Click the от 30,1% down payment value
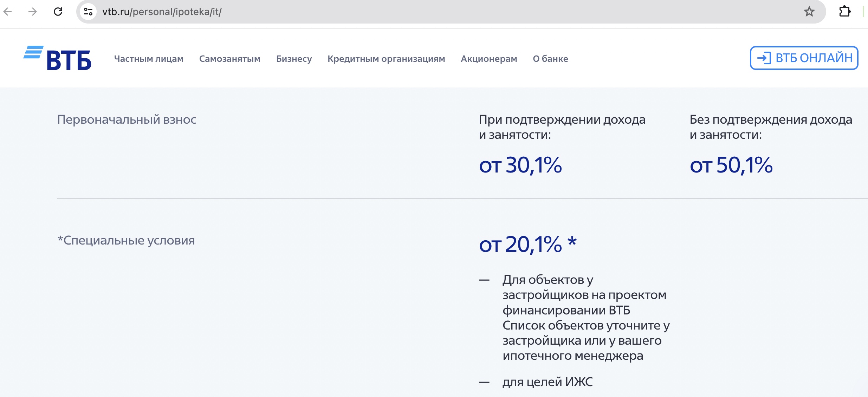Image resolution: width=868 pixels, height=397 pixels. click(x=520, y=165)
